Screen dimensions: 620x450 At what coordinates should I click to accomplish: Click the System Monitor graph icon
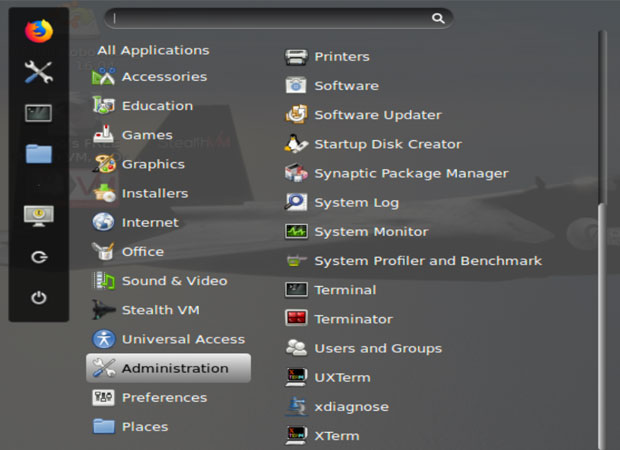[296, 231]
